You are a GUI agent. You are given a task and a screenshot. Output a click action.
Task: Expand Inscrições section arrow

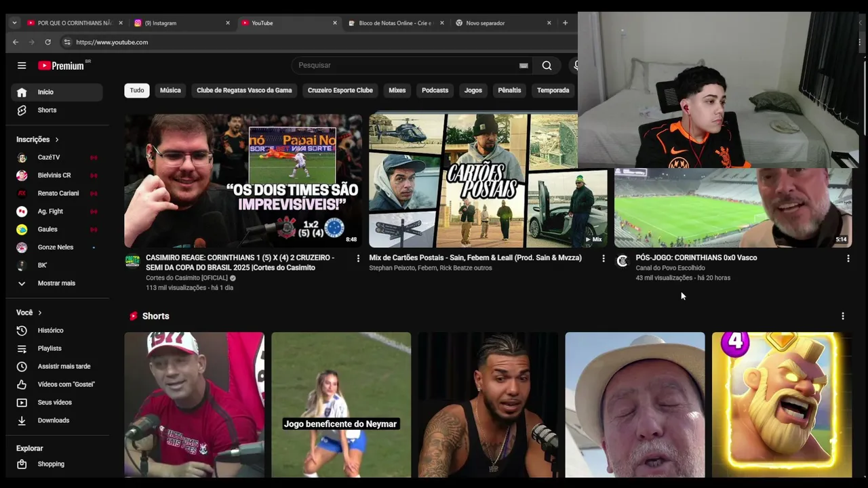click(57, 140)
